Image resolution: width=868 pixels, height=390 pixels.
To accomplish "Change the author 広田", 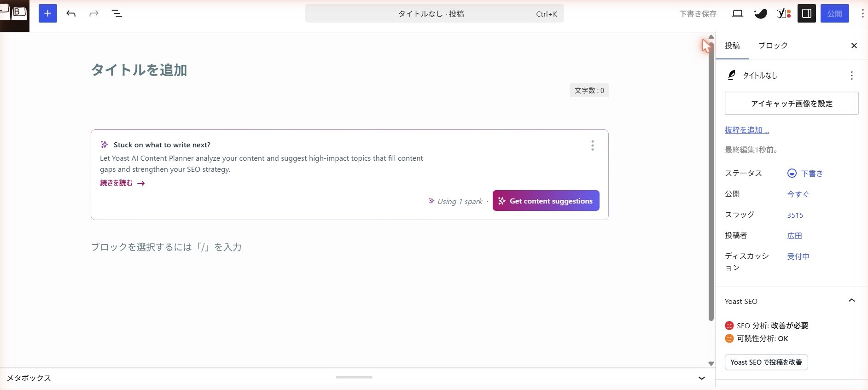I will click(x=795, y=236).
